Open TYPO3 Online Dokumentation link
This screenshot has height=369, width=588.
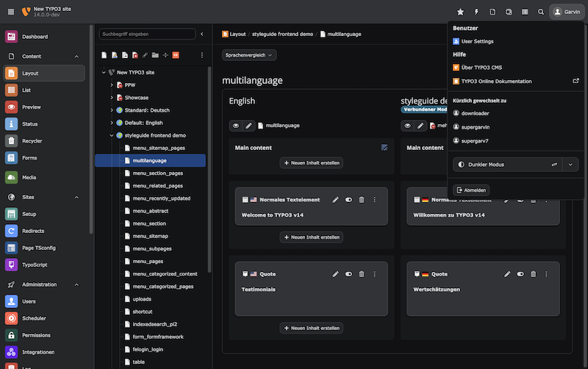click(496, 81)
